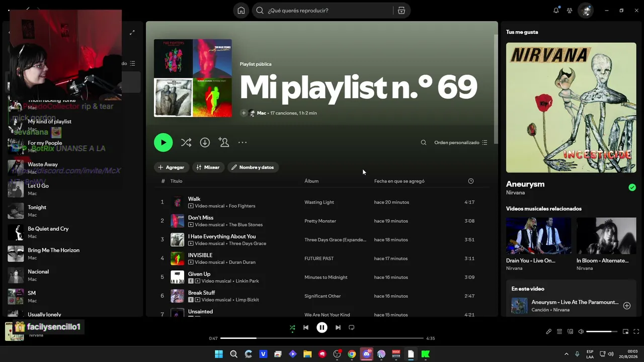This screenshot has height=362, width=644.
Task: Toggle playlist shuffle next to play button
Action: point(186,143)
